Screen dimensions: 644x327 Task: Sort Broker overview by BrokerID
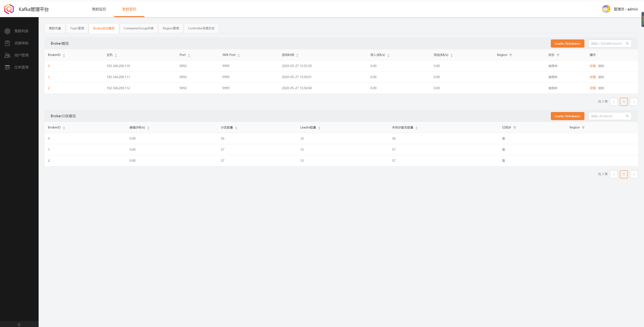point(64,55)
